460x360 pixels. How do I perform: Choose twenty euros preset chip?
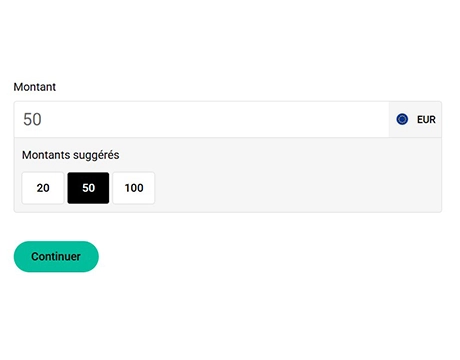tap(43, 188)
